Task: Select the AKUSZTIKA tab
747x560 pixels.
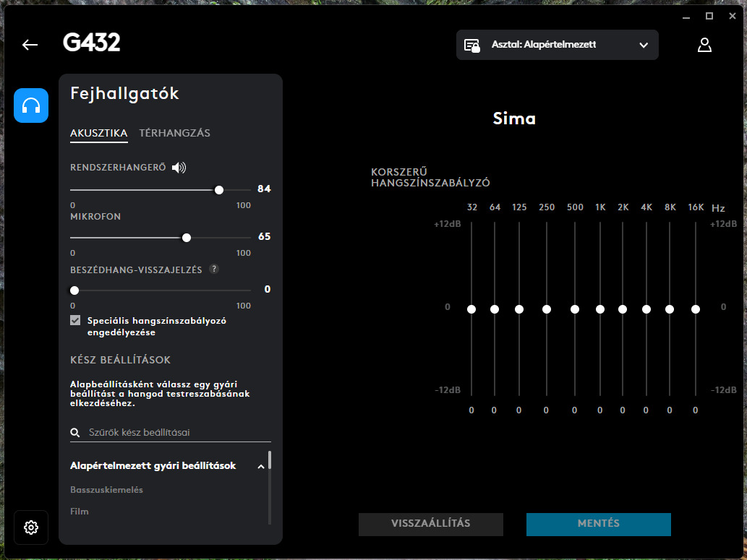Action: (x=98, y=133)
